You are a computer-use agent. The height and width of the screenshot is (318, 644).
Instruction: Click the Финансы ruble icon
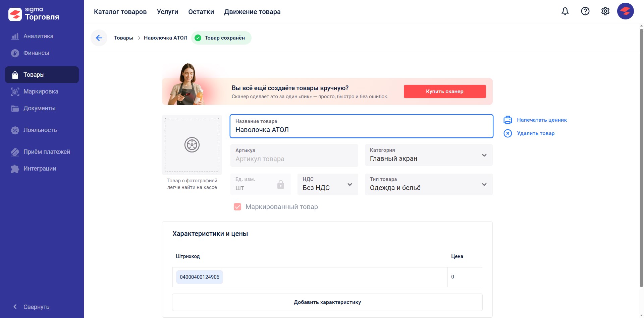[x=15, y=53]
